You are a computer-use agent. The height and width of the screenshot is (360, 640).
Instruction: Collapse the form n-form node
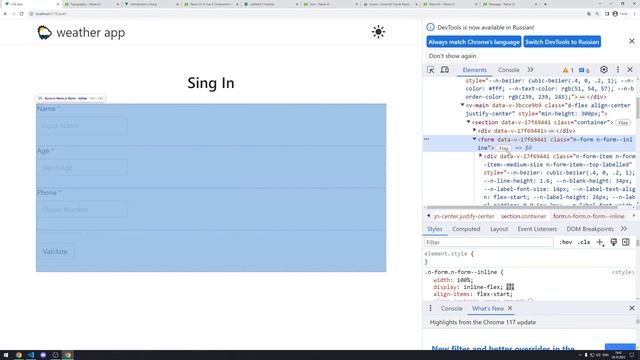[x=475, y=139]
